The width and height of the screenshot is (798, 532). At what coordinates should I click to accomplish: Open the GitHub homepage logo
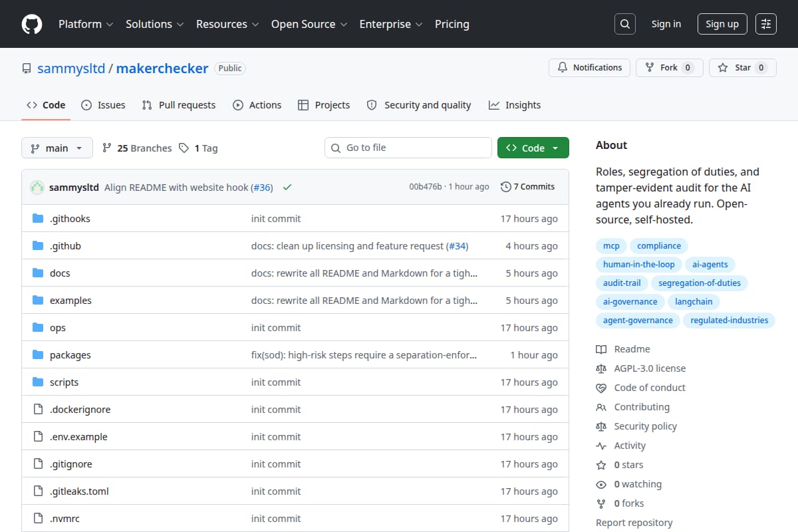(x=31, y=24)
